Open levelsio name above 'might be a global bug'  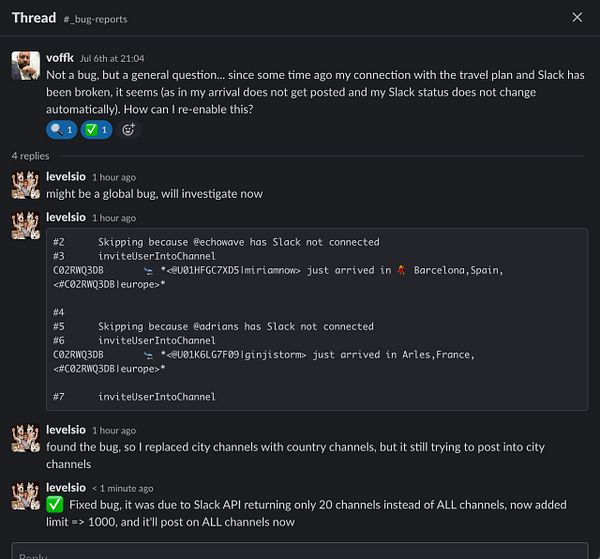click(x=66, y=177)
